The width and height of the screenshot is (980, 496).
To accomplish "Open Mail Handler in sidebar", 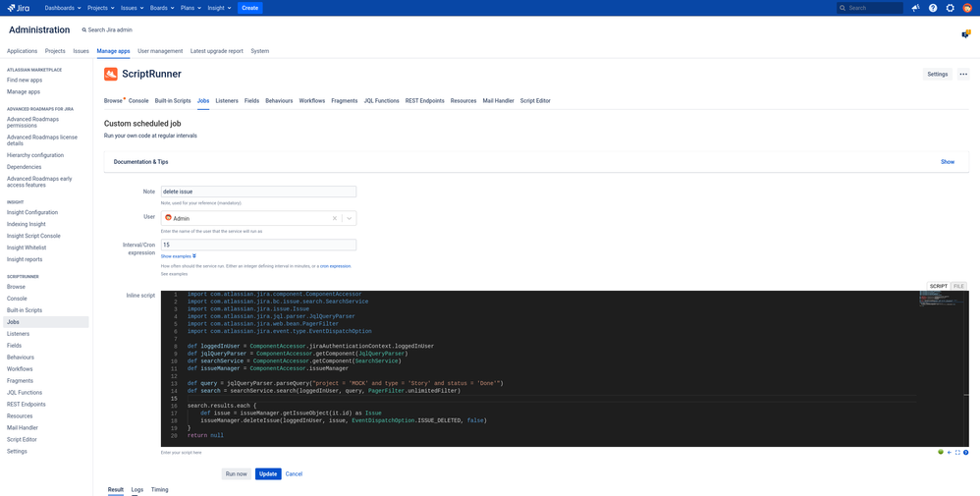I will point(23,428).
